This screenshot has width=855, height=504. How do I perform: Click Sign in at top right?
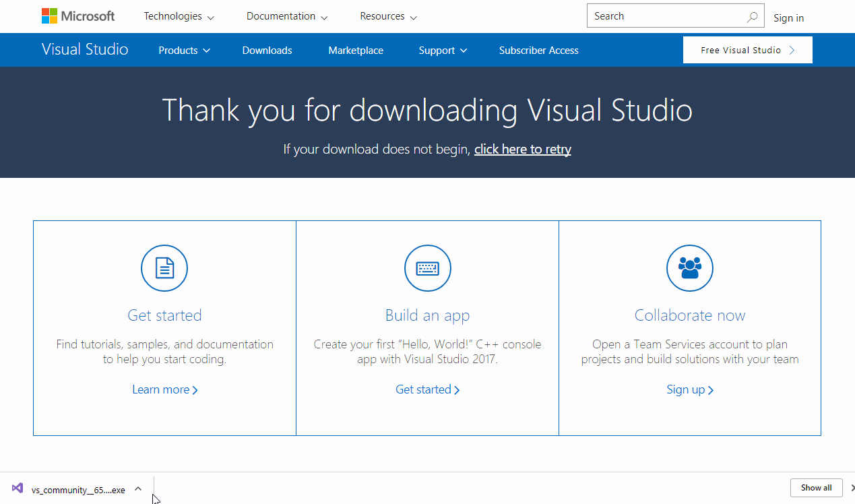[788, 18]
